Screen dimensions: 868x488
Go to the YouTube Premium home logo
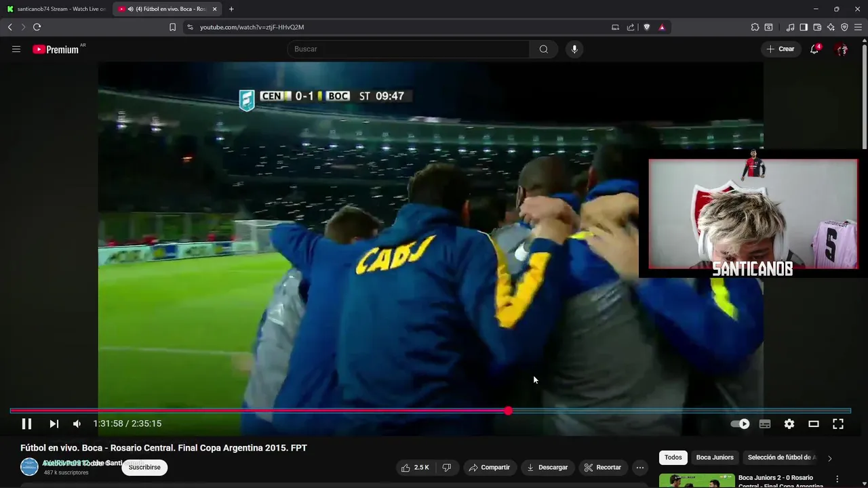point(57,49)
